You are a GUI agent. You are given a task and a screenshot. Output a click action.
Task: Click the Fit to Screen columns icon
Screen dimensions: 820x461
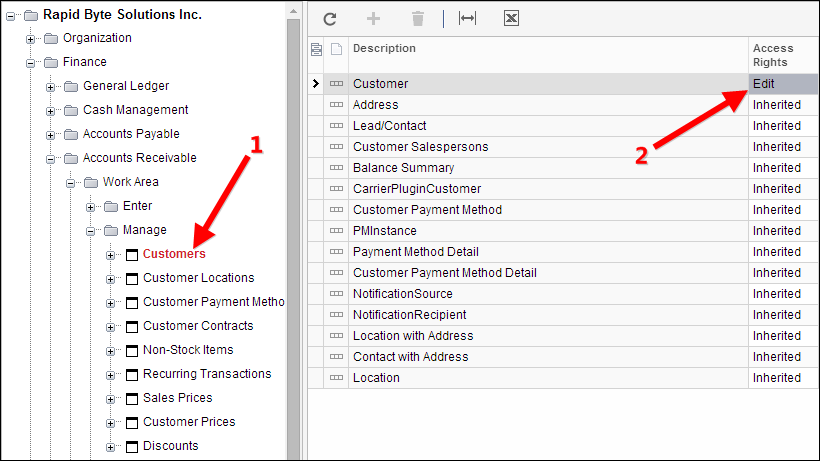coord(467,19)
